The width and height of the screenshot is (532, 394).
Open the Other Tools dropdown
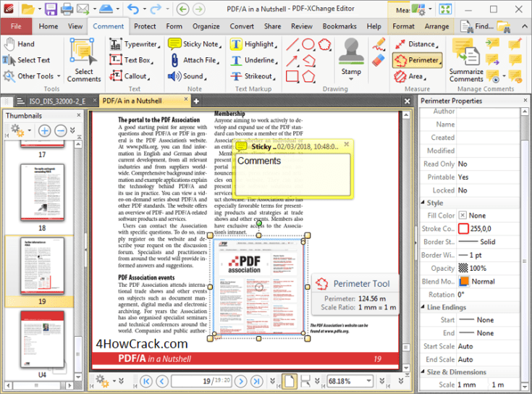click(x=59, y=76)
